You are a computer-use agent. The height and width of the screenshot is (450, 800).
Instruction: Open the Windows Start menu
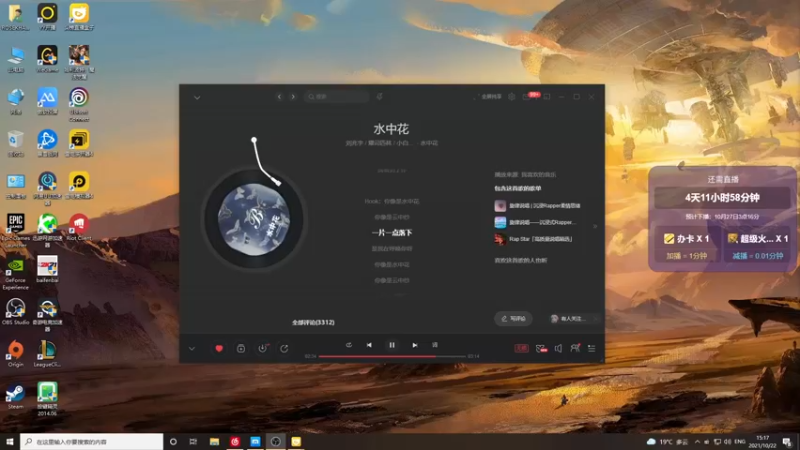coord(10,441)
